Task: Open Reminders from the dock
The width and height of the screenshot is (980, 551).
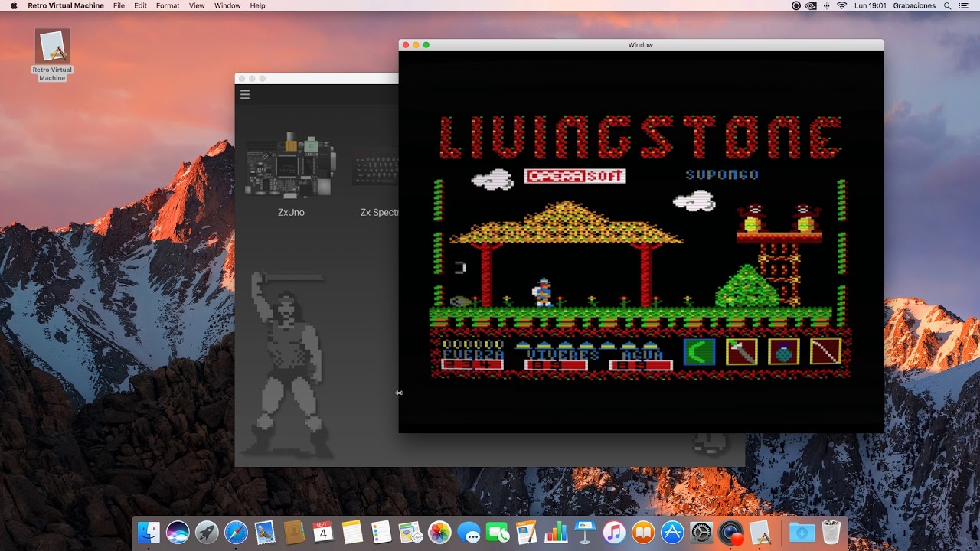Action: pos(381,532)
